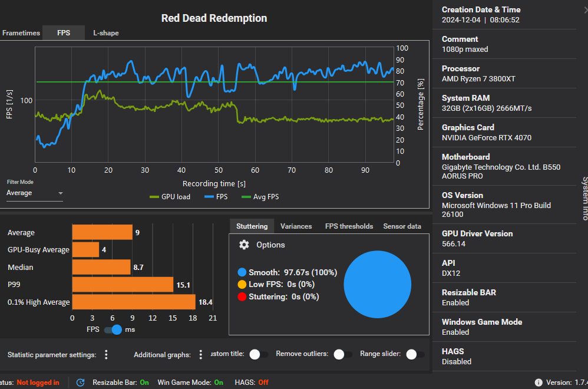Image resolution: width=588 pixels, height=389 pixels.
Task: Click the API value DX12
Action: [451, 273]
